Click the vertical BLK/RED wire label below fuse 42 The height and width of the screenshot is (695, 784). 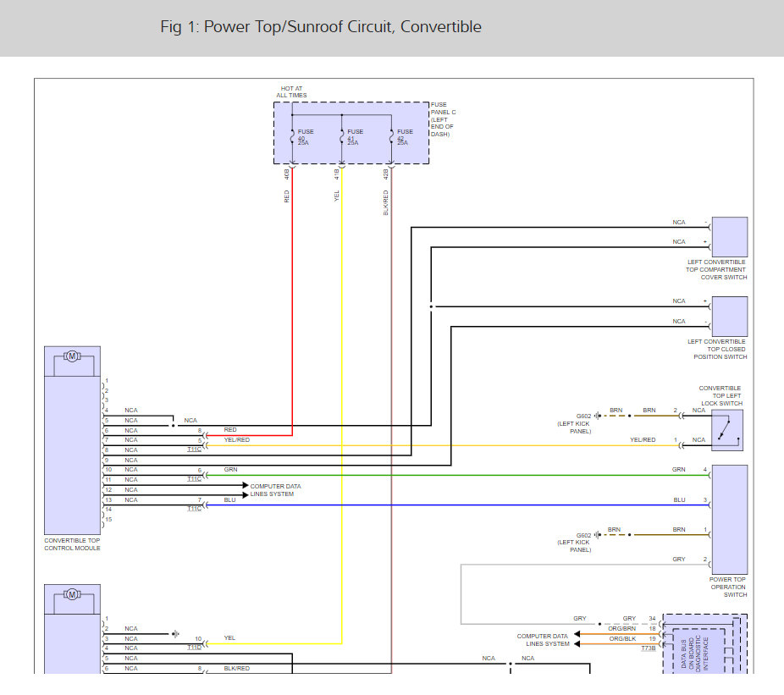coord(385,202)
